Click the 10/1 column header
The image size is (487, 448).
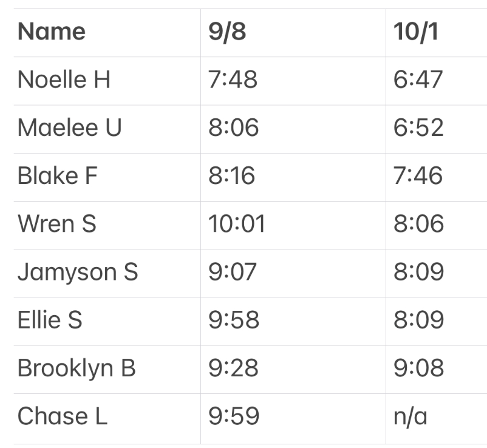pyautogui.click(x=415, y=32)
